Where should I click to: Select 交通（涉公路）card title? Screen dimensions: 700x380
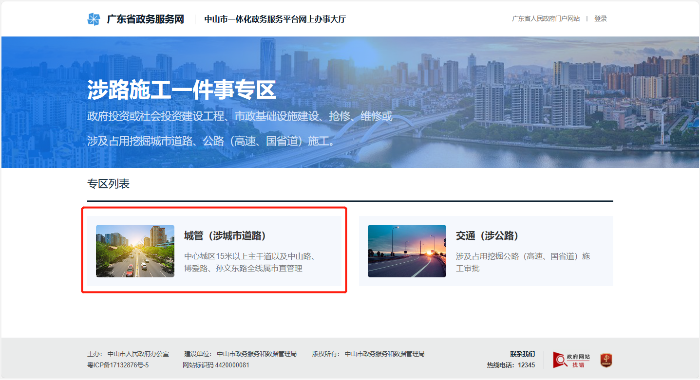point(487,236)
